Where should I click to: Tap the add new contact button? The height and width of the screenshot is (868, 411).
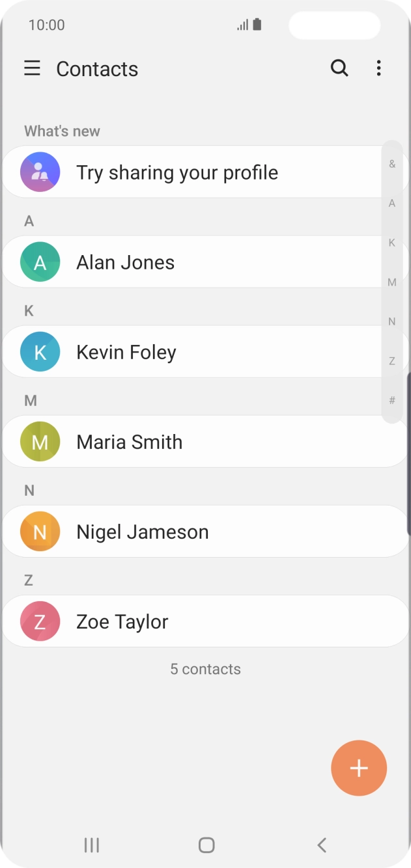click(x=359, y=768)
